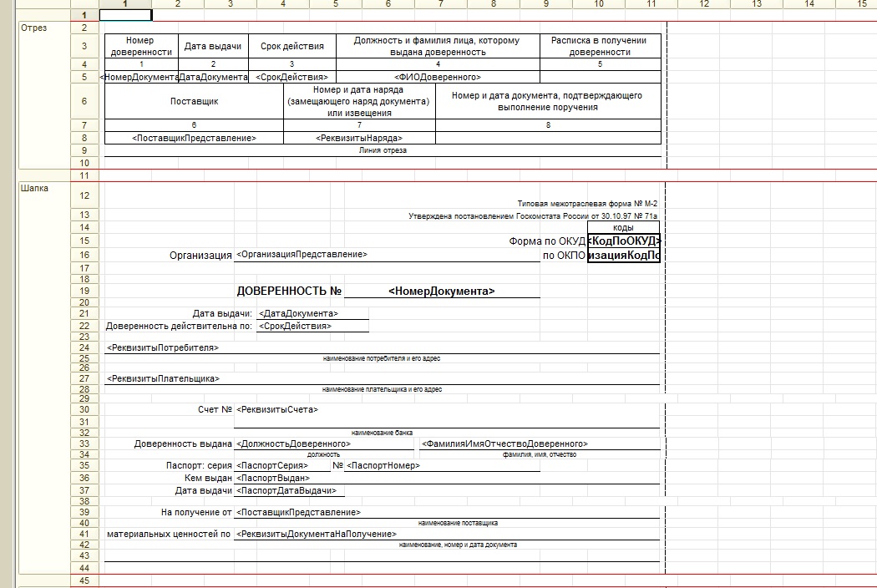Click the row 19 header

[x=84, y=291]
